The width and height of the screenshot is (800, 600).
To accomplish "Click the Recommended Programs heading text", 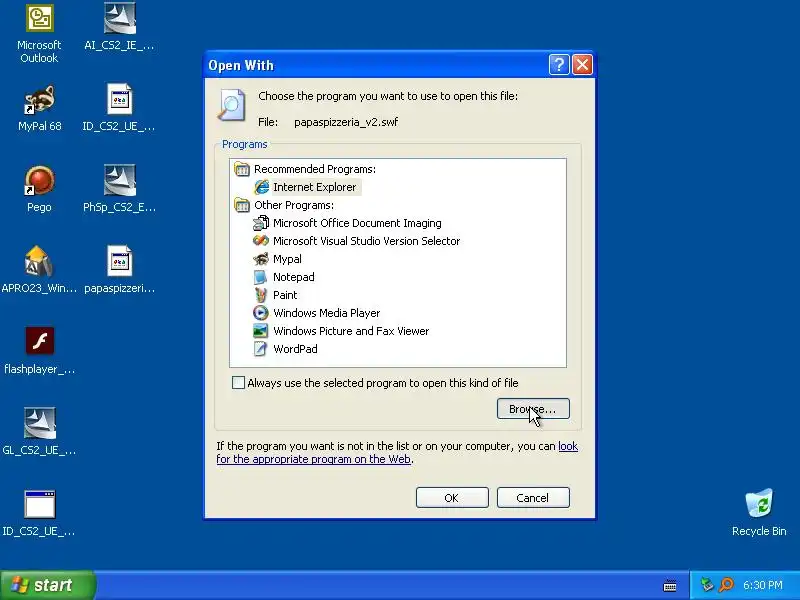I will click(x=315, y=169).
